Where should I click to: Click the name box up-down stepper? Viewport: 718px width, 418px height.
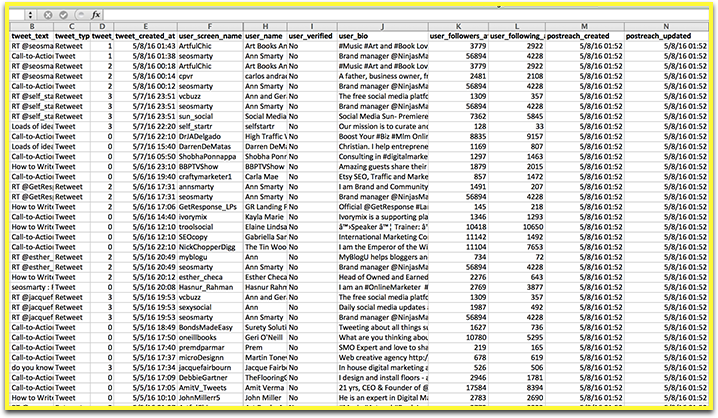[30, 15]
